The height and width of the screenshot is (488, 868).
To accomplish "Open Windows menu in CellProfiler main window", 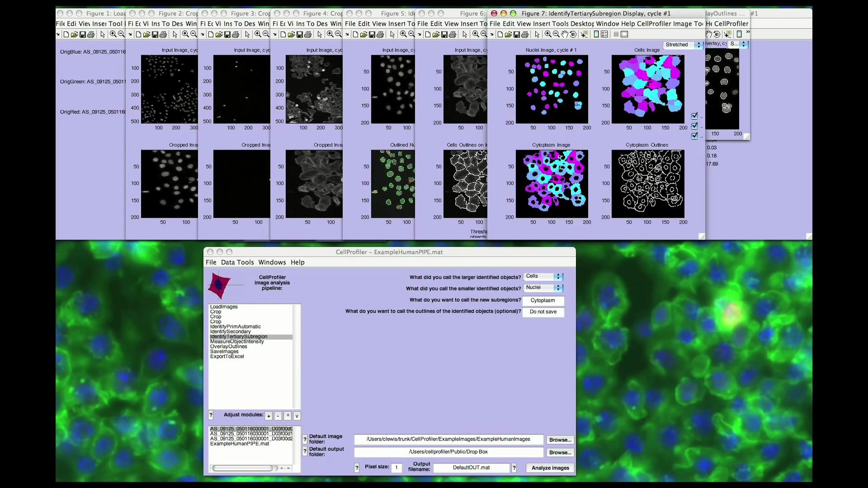I will tap(272, 263).
